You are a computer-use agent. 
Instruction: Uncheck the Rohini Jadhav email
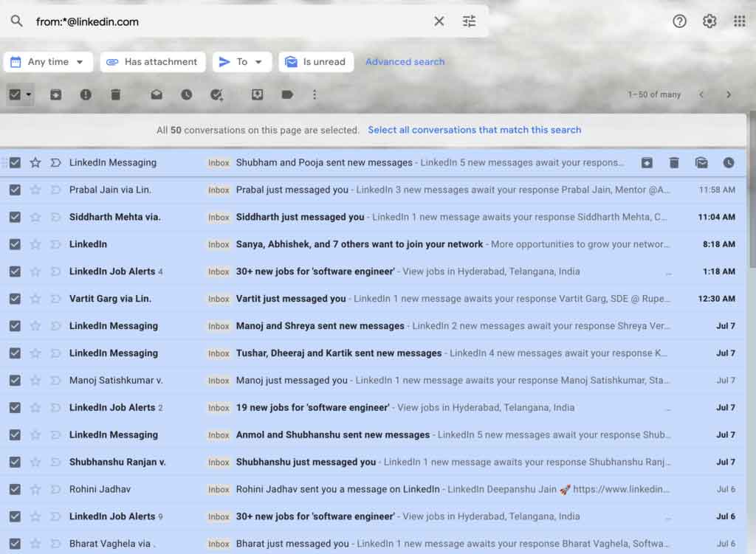tap(15, 489)
